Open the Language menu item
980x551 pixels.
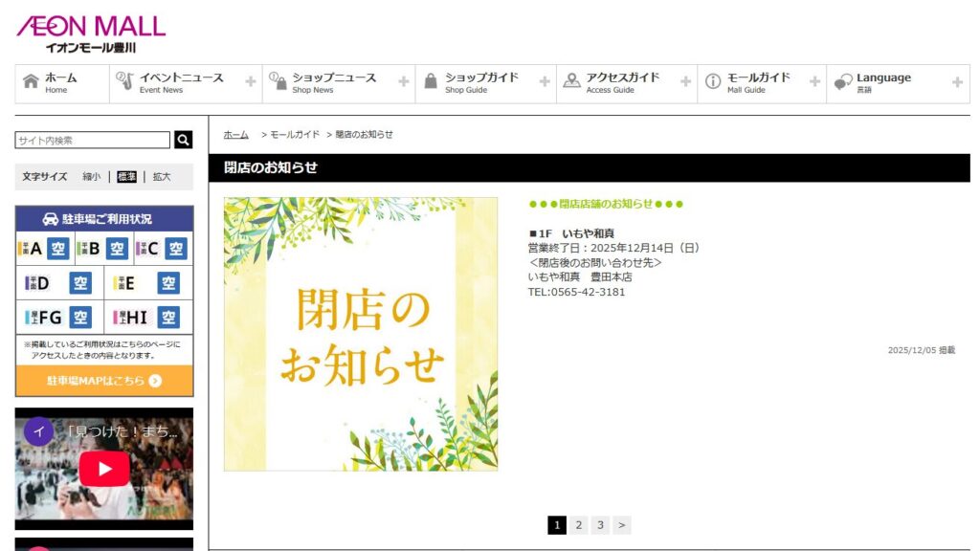coord(882,83)
